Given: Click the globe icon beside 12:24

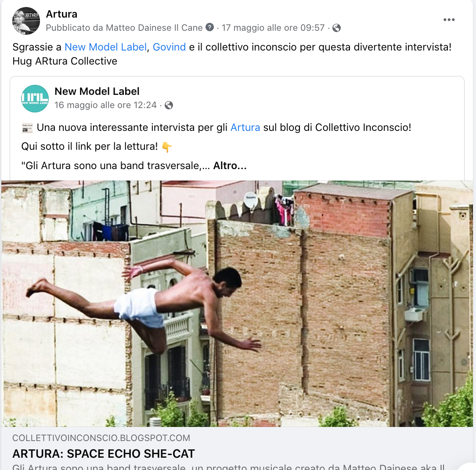Looking at the screenshot, I should point(169,105).
